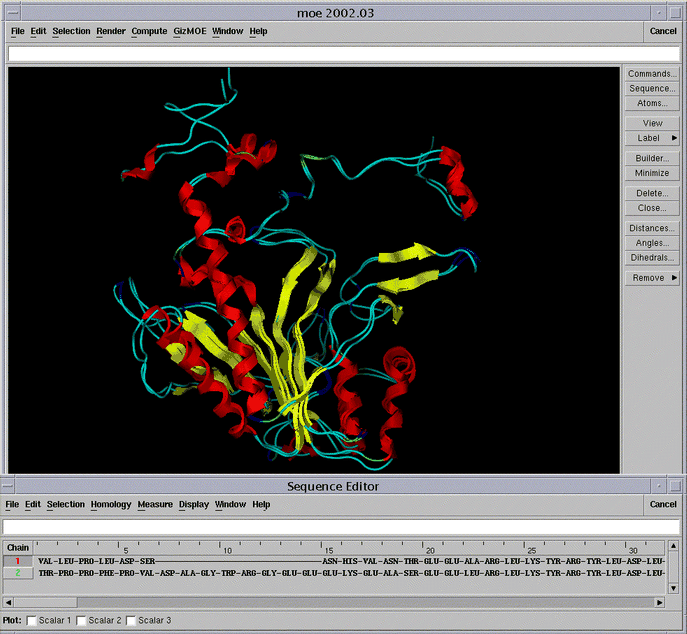
Task: Open the Homology menu in Sequence Editor
Action: (111, 504)
